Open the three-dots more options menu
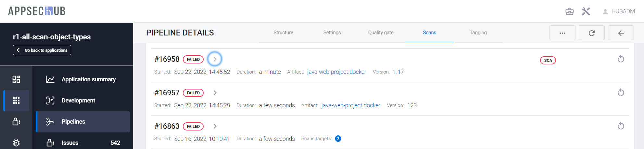Image resolution: width=644 pixels, height=149 pixels. (562, 33)
